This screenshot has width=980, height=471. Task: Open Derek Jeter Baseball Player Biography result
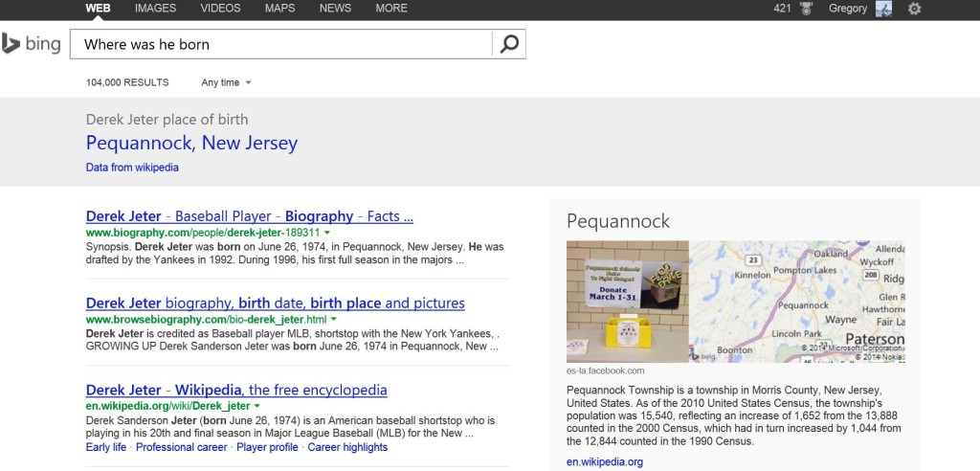coord(250,216)
